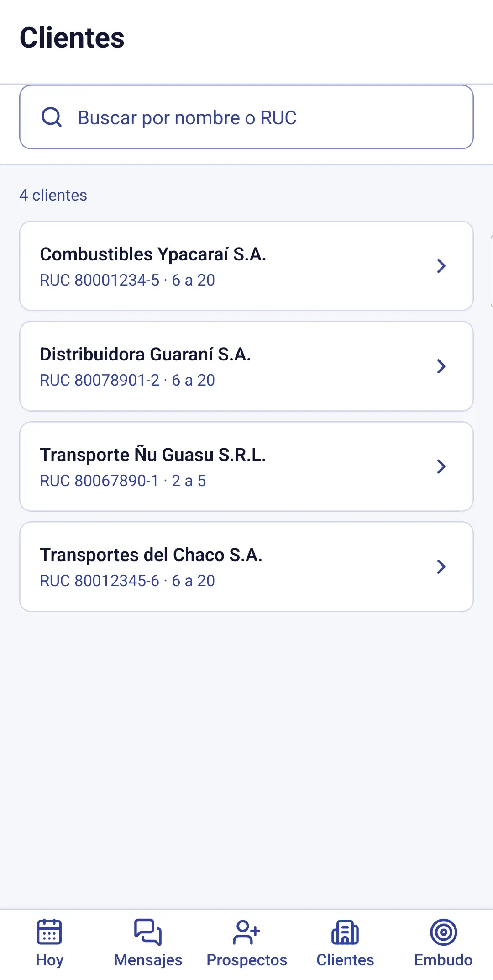The width and height of the screenshot is (493, 980).
Task: Switch to the Hoy tab label
Action: (49, 960)
